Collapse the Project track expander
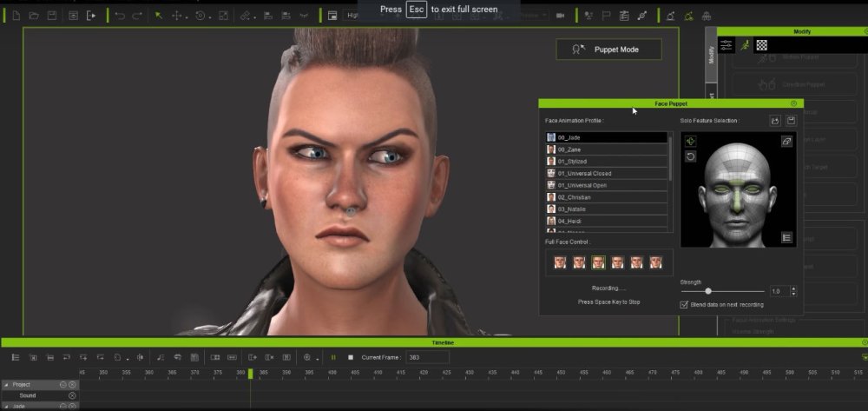Image resolution: width=868 pixels, height=411 pixels. point(7,384)
